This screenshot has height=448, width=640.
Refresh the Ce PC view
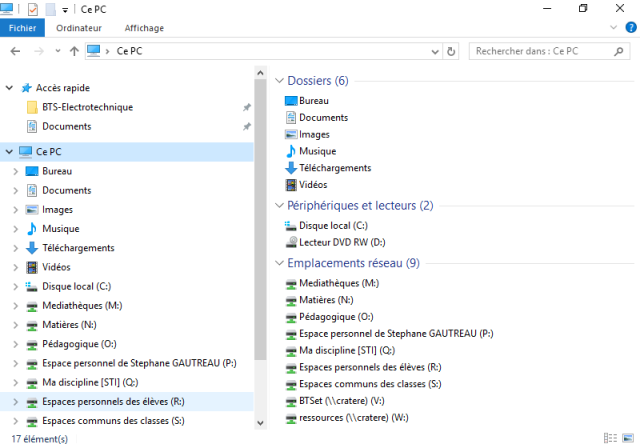pyautogui.click(x=451, y=51)
